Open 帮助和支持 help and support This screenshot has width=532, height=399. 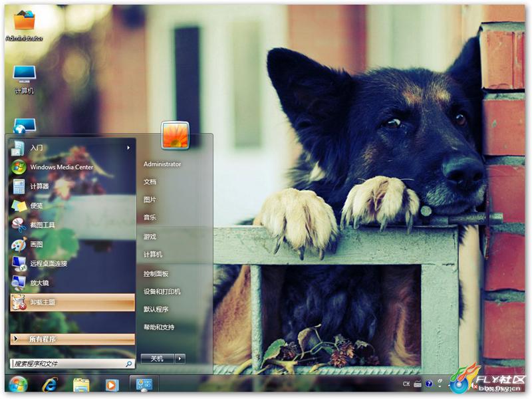159,327
